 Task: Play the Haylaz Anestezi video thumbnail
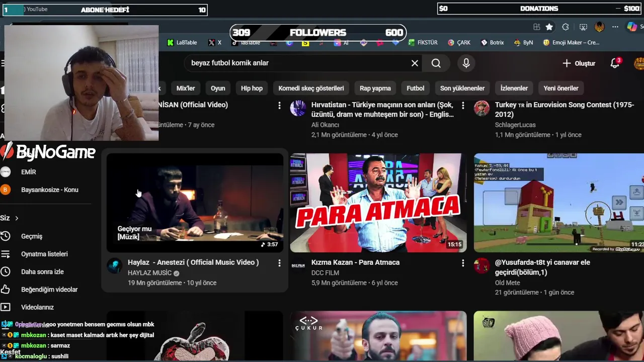point(195,203)
